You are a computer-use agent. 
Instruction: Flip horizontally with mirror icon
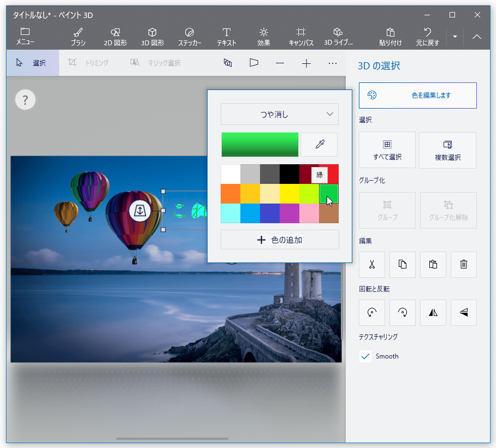[x=433, y=313]
